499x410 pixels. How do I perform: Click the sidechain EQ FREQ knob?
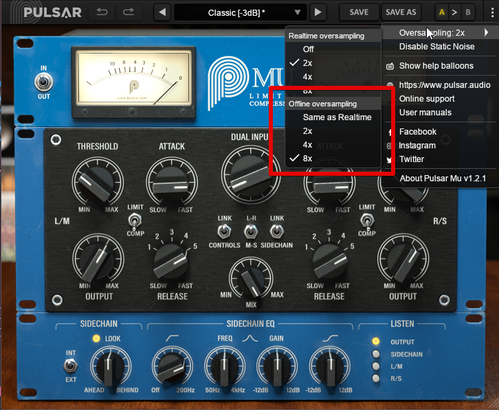225,367
